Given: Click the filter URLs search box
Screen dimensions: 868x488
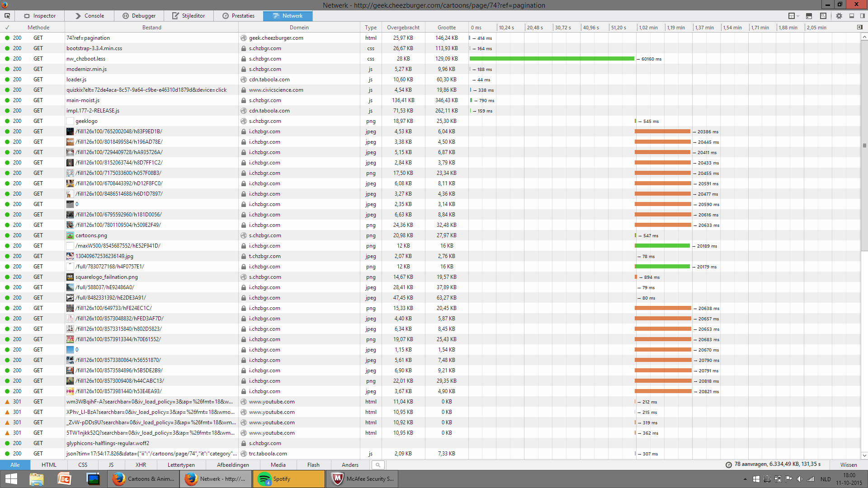Looking at the screenshot, I should [378, 465].
